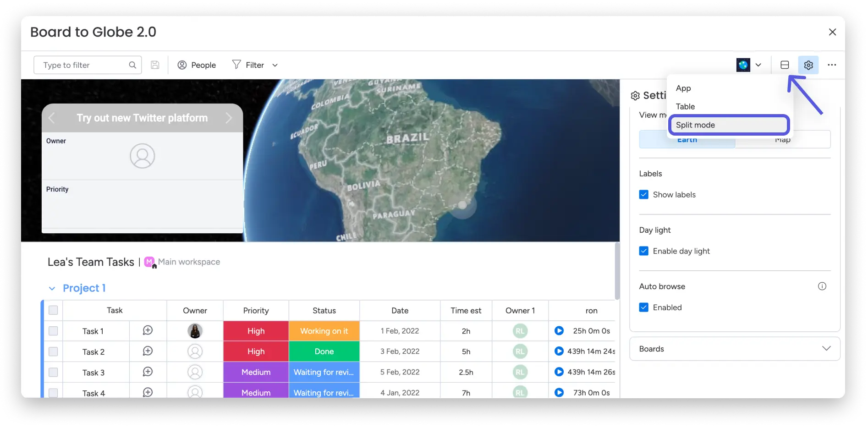Screen dimensions: 868x428
Task: Click the Date column header
Action: (x=400, y=311)
